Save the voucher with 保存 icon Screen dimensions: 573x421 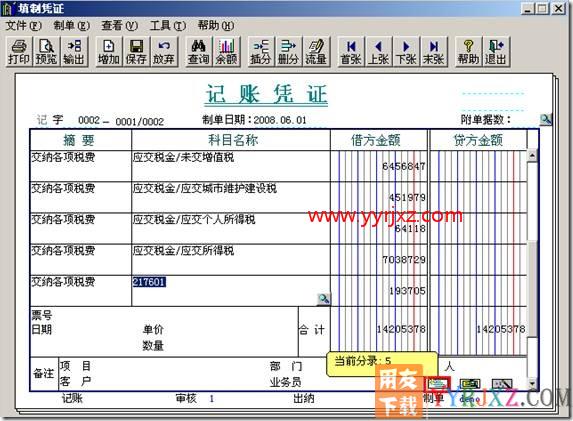[136, 52]
